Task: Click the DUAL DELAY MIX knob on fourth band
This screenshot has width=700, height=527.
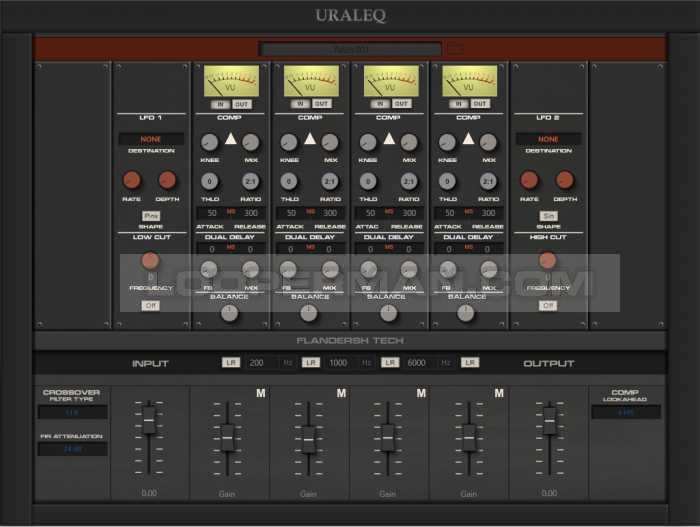Action: point(489,269)
